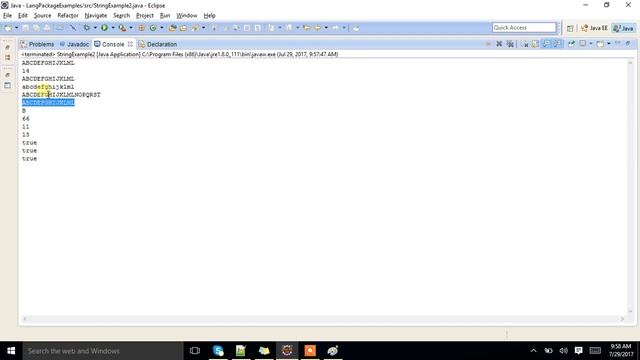Expand the New Java Class dropdown arrow
Image resolution: width=640 pixels, height=360 pixels.
tap(162, 28)
